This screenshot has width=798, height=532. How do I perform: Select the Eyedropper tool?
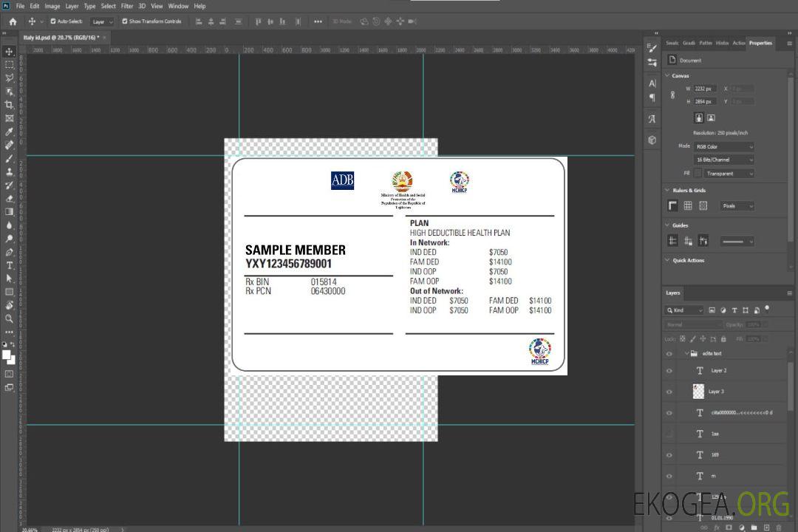pyautogui.click(x=10, y=132)
